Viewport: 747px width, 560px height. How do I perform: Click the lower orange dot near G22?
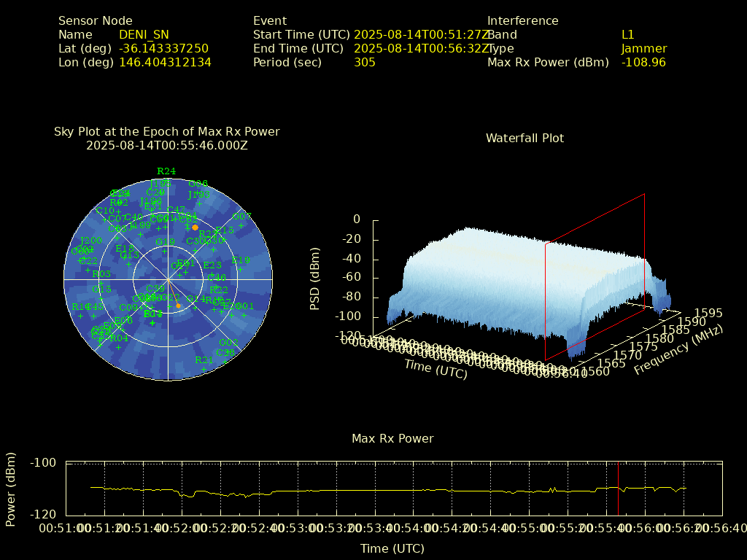[178, 306]
